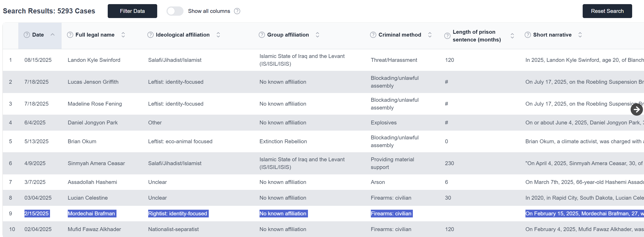Click help icon beside Full legal name
This screenshot has width=644, height=237.
point(70,35)
